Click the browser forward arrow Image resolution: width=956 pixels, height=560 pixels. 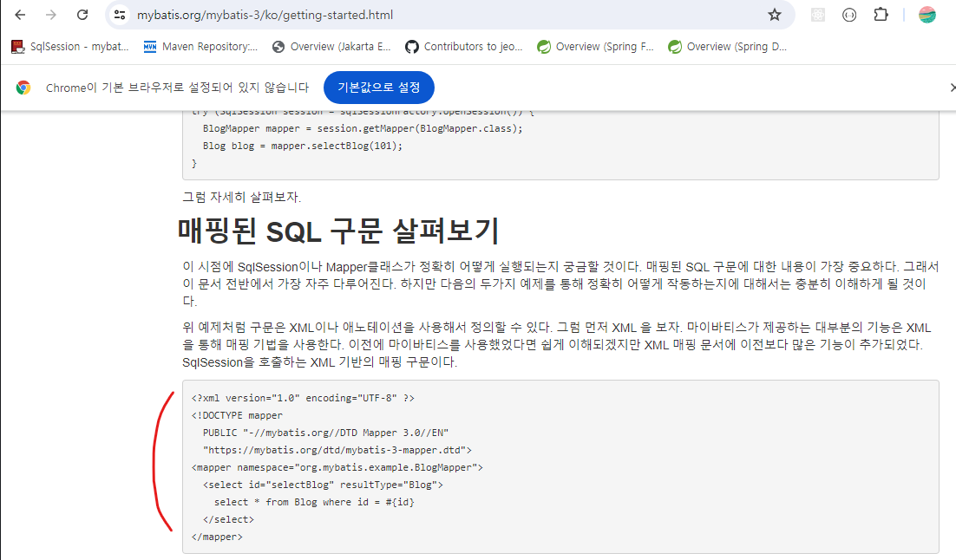tap(51, 15)
